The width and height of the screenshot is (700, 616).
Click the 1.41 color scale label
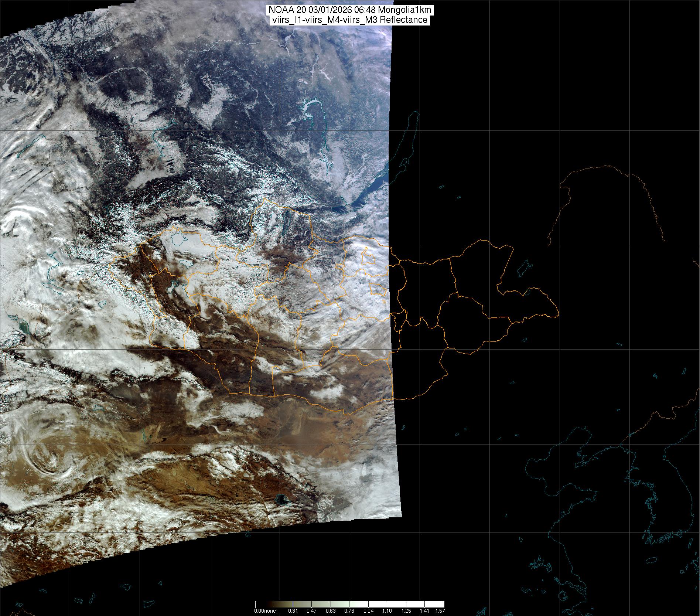pyautogui.click(x=425, y=611)
